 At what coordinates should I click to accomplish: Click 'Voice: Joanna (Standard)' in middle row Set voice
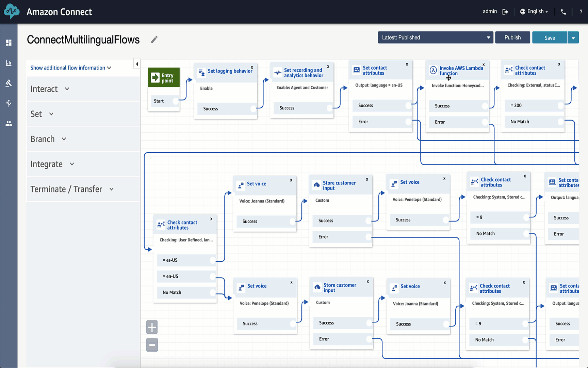tap(262, 201)
